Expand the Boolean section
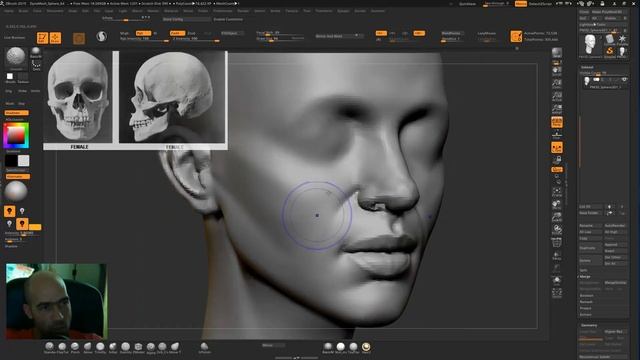Viewport: 640px width, 360px height. coord(587,296)
